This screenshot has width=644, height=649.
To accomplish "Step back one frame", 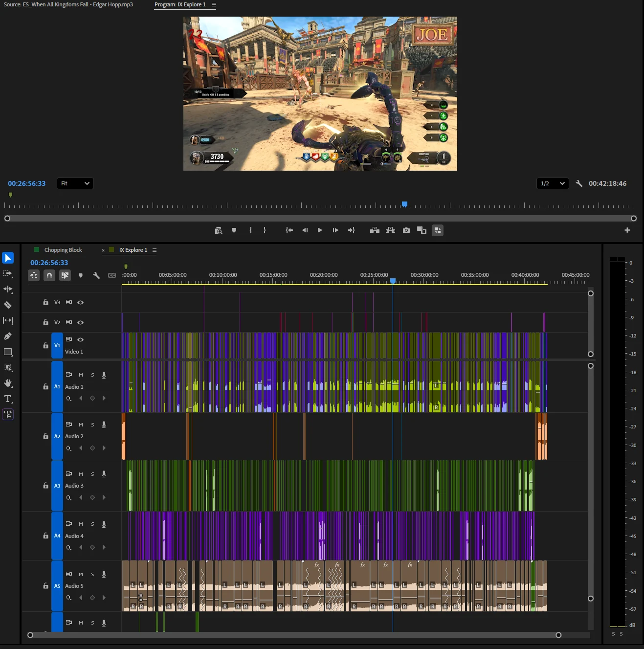I will pyautogui.click(x=305, y=230).
